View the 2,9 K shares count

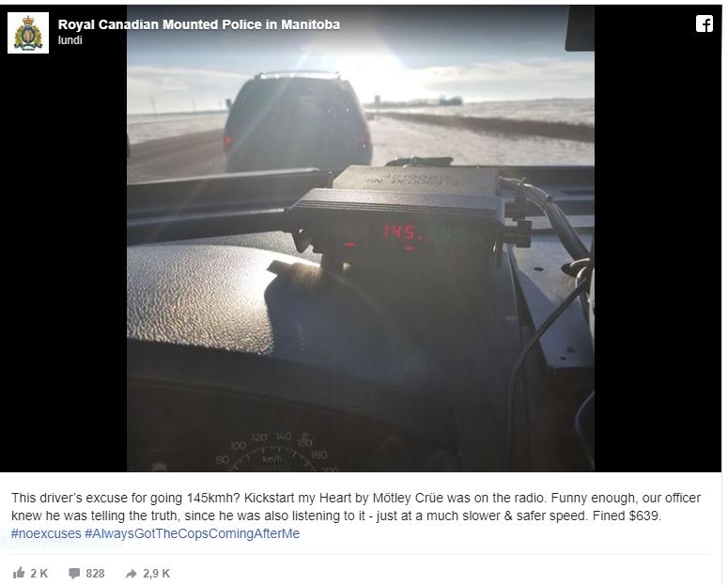(157, 574)
